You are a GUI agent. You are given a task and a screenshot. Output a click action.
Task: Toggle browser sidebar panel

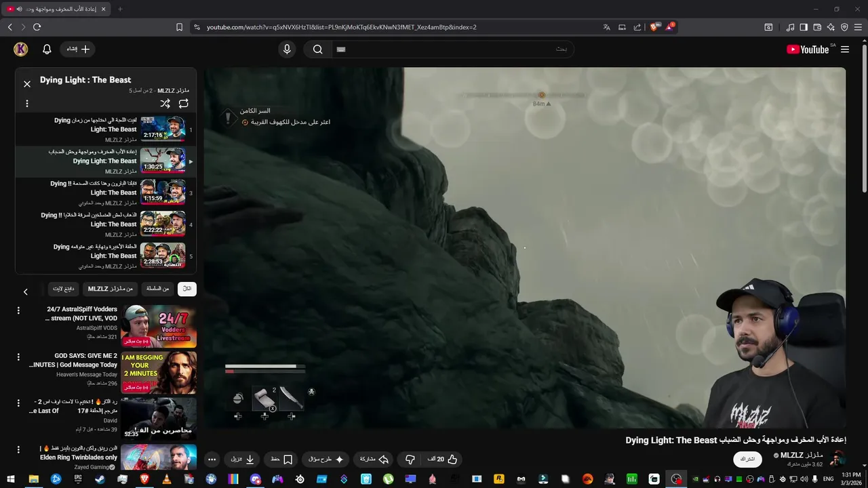(804, 27)
